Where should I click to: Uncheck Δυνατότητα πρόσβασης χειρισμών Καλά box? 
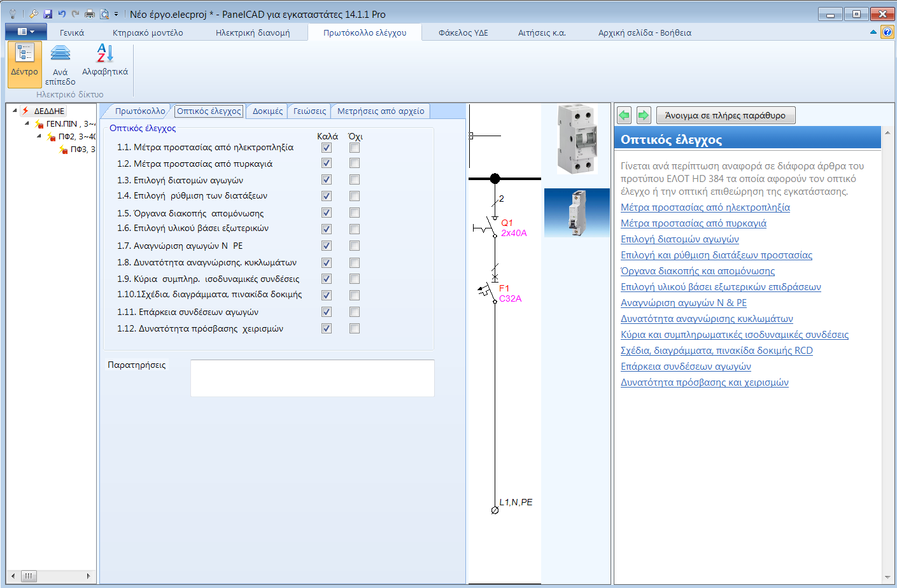coord(326,328)
